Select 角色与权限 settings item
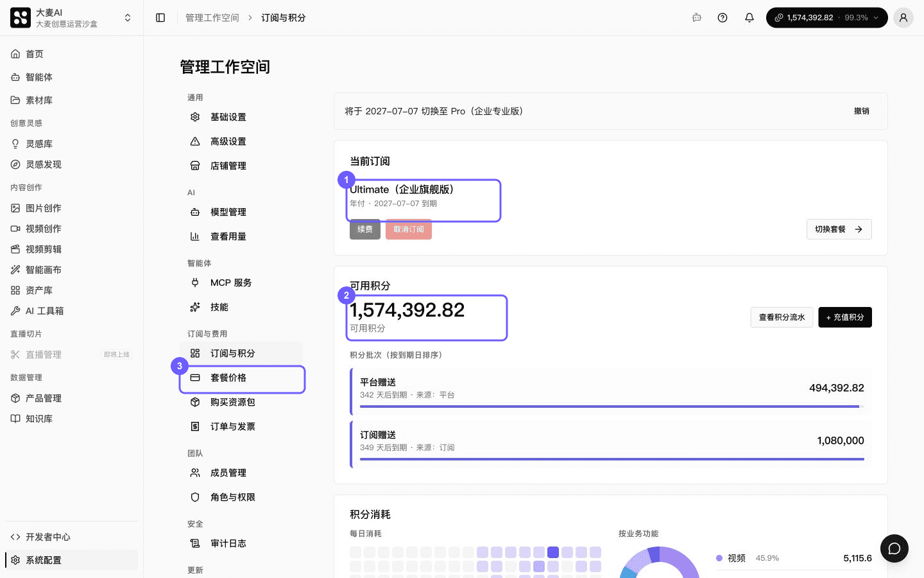The height and width of the screenshot is (578, 924). pos(241,497)
